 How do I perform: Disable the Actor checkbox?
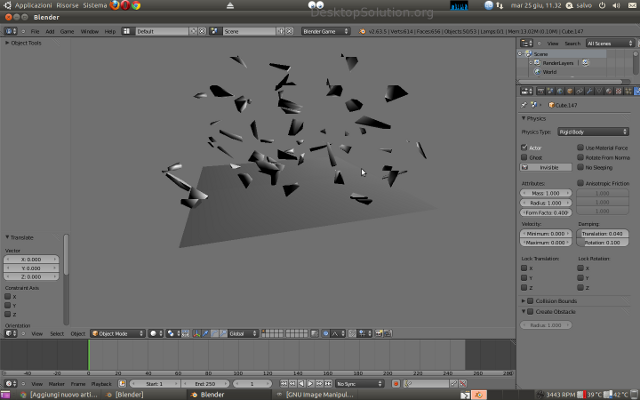(525, 147)
